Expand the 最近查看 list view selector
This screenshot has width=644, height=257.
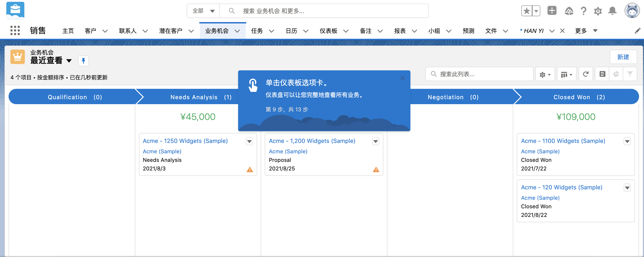coord(69,61)
